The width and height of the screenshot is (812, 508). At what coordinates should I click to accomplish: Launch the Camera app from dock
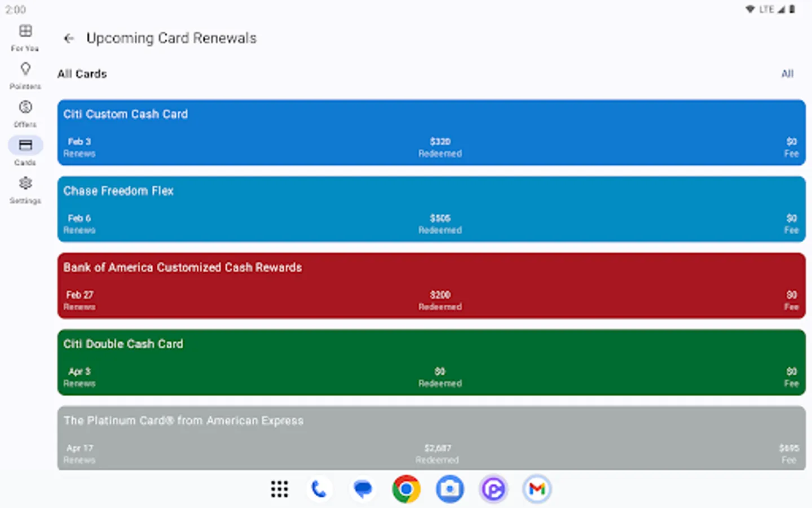[x=450, y=489]
